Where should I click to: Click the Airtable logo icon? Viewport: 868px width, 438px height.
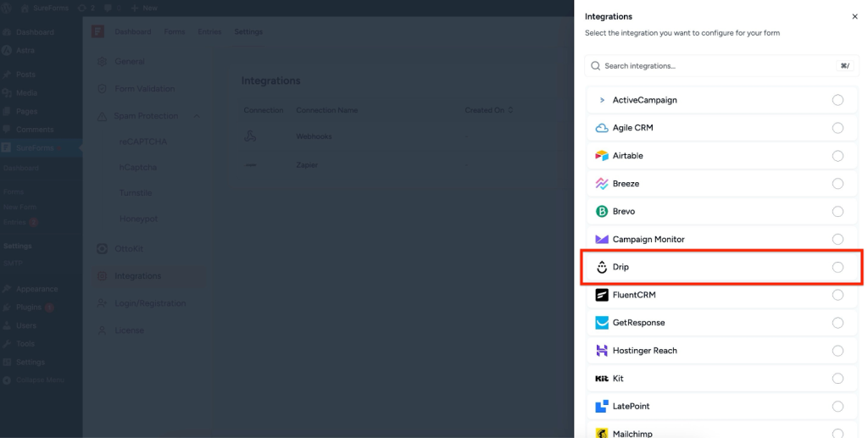tap(602, 156)
